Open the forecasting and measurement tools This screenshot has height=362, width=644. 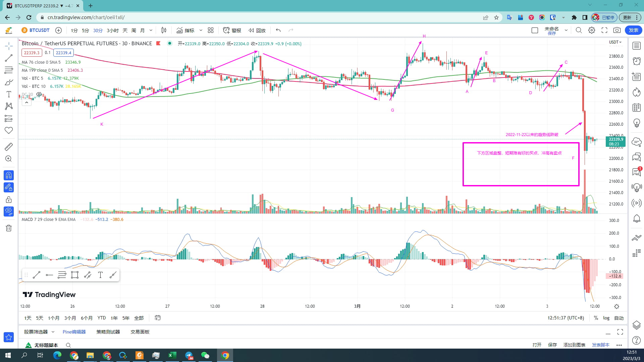point(9,118)
